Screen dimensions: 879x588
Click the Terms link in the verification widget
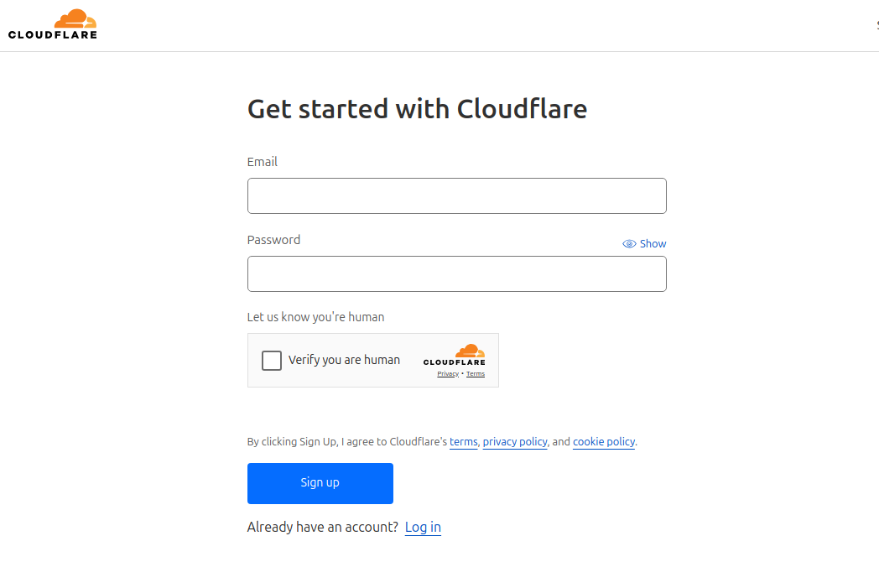click(x=476, y=374)
